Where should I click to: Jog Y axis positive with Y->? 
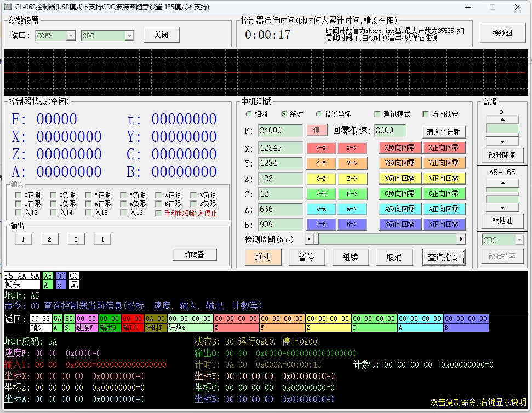pos(352,163)
